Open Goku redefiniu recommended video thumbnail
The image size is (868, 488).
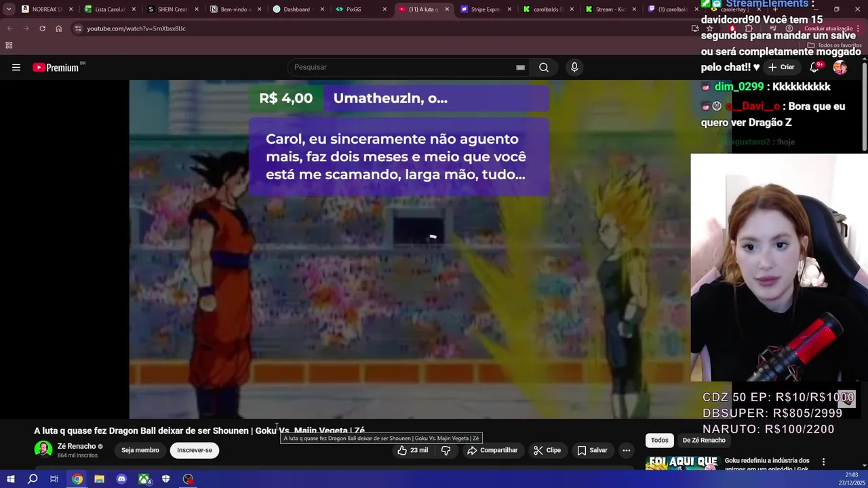682,464
